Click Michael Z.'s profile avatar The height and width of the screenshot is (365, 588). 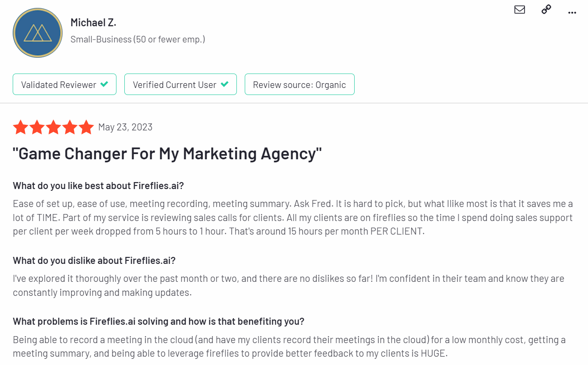(x=38, y=33)
